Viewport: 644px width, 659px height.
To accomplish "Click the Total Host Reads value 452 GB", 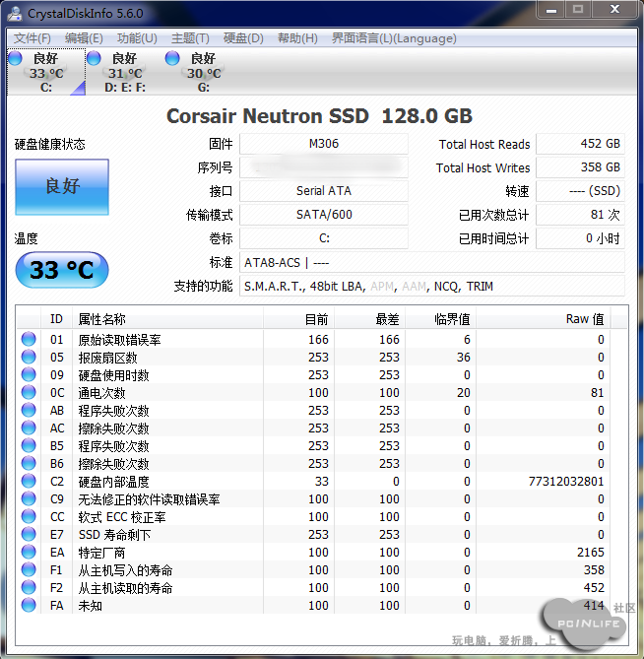I will pos(580,144).
